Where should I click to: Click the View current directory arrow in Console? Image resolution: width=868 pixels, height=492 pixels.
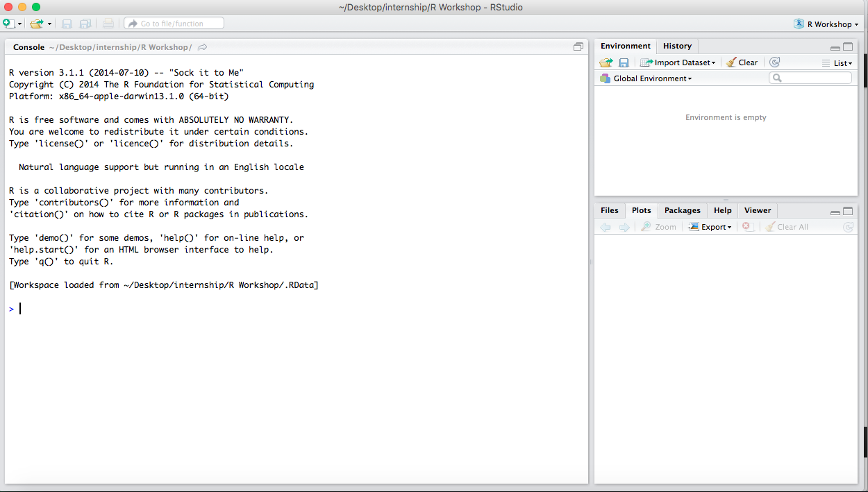pos(203,47)
